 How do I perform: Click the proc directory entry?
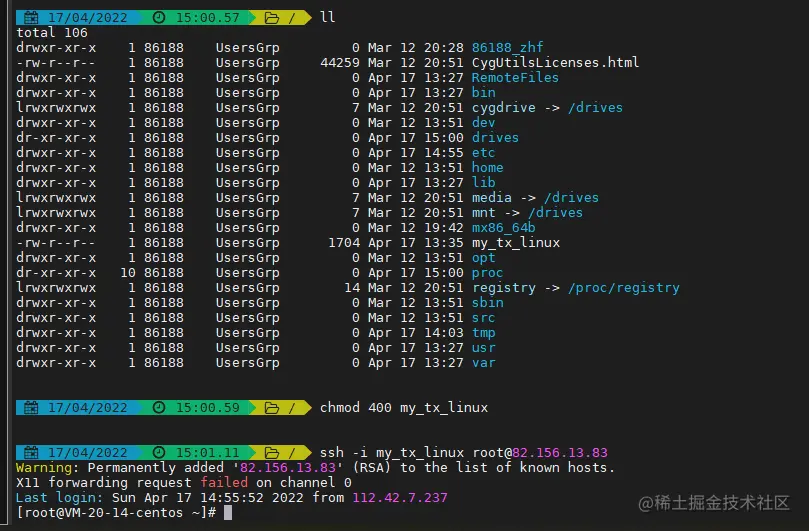pyautogui.click(x=488, y=272)
